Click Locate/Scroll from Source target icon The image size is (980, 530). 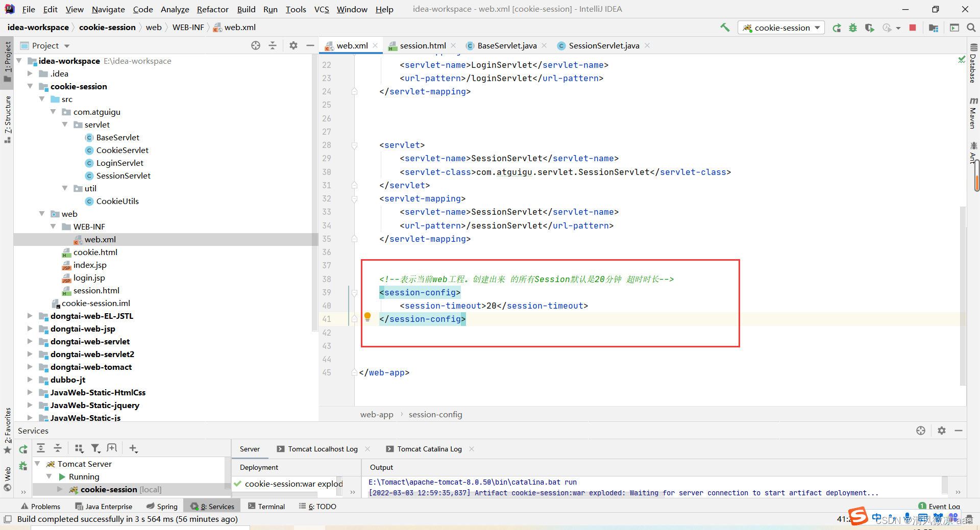(x=256, y=45)
